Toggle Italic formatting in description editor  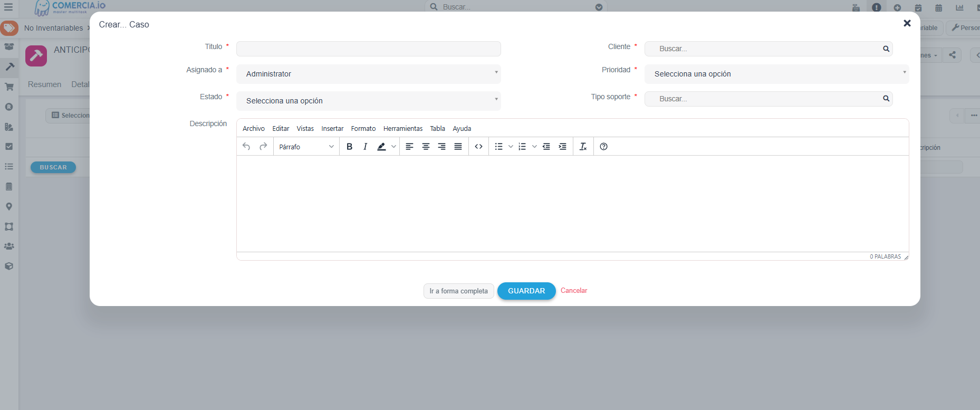pyautogui.click(x=365, y=147)
